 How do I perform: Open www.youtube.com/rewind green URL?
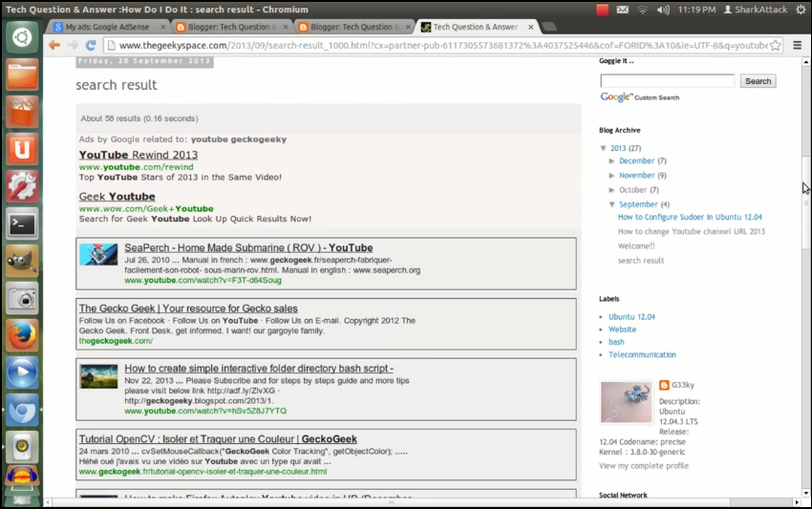[137, 167]
